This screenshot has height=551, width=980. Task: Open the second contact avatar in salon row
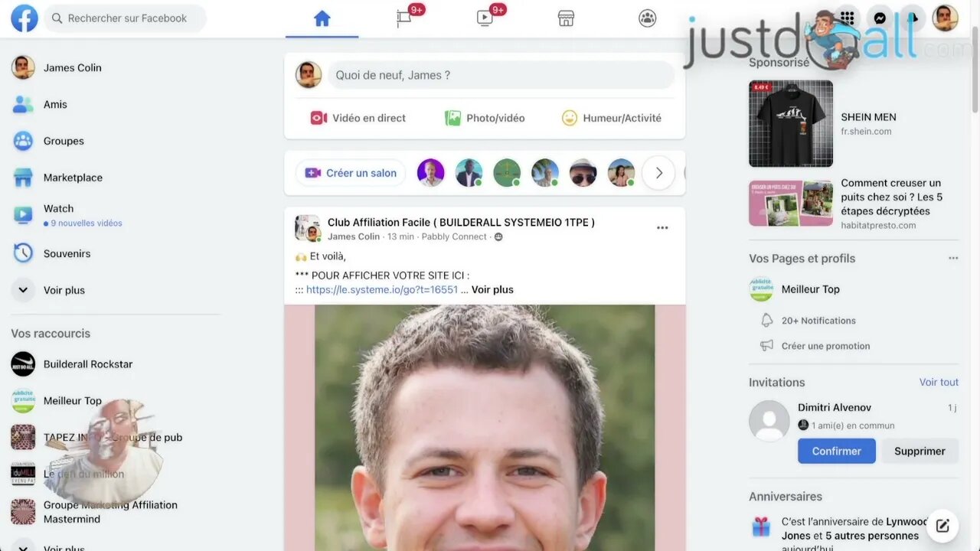point(469,173)
